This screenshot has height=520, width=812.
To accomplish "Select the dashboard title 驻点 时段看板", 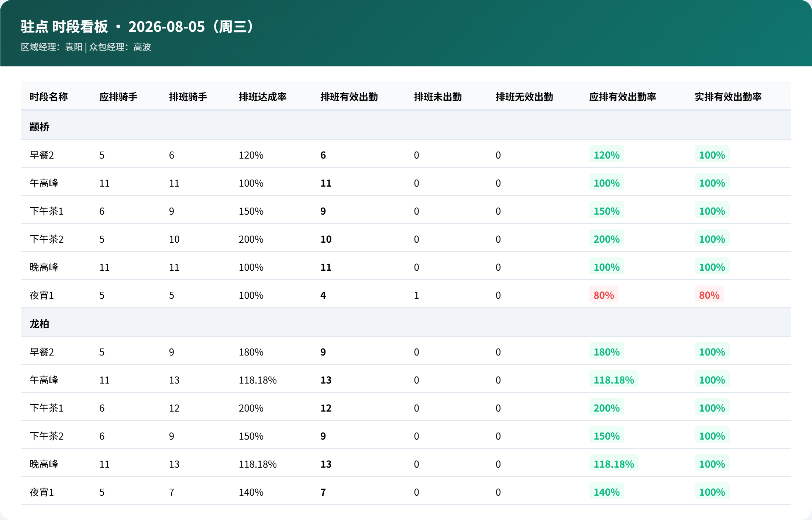I will [64, 27].
